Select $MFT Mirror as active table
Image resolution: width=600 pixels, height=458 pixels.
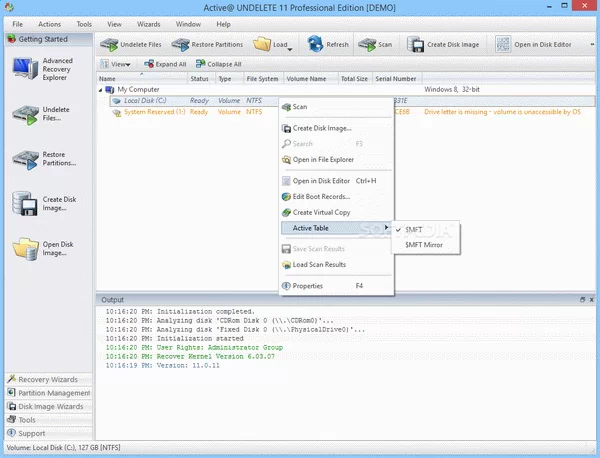click(x=426, y=245)
